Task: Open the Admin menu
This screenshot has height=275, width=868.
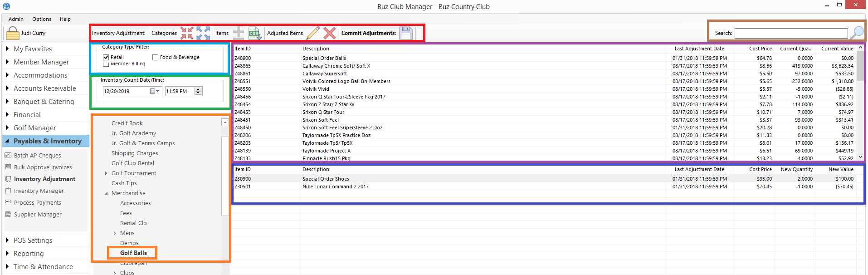Action: coord(16,19)
